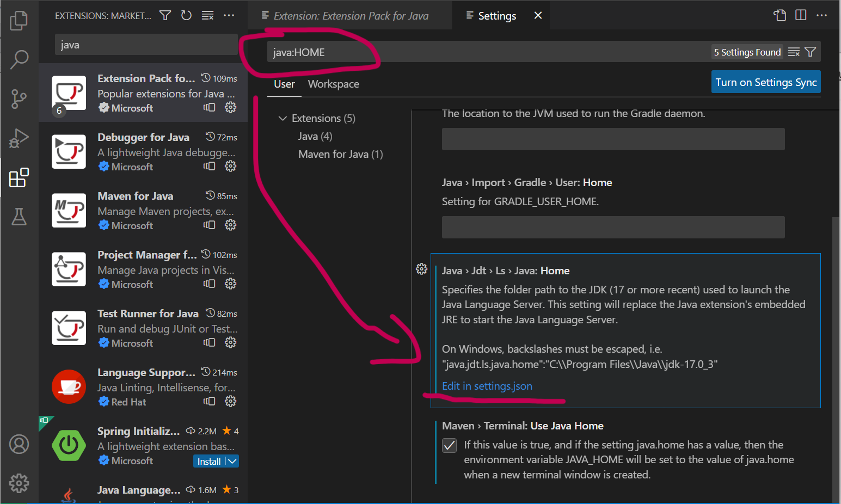Close the Settings tab

[x=538, y=15]
